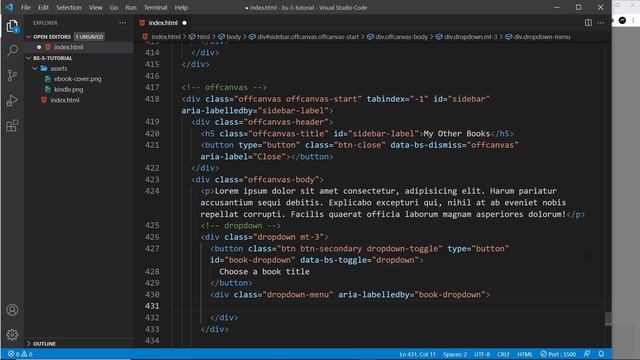The width and height of the screenshot is (640, 360).
Task: Open the Accounts menu icon
Action: click(12, 310)
